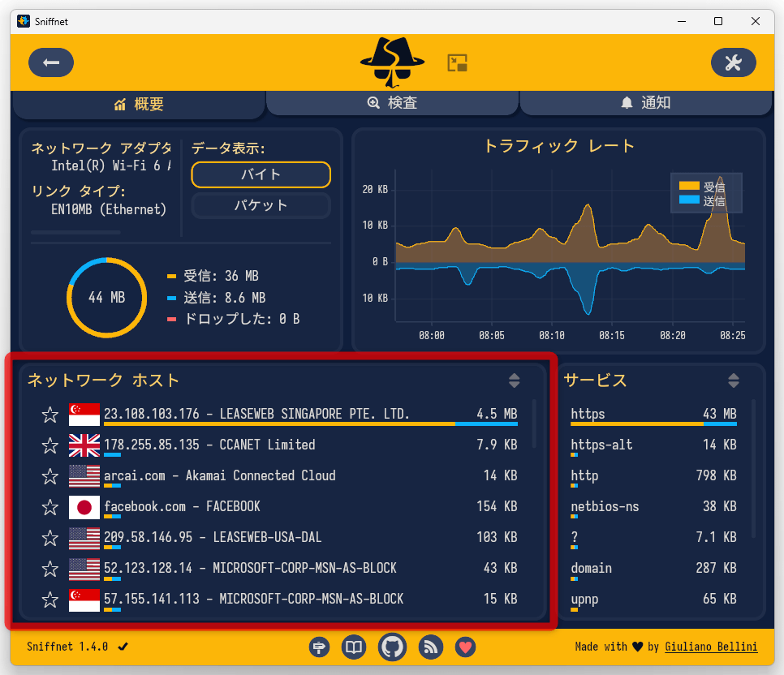Switch to thumbnail mode icon
This screenshot has width=784, height=675.
pos(457,63)
